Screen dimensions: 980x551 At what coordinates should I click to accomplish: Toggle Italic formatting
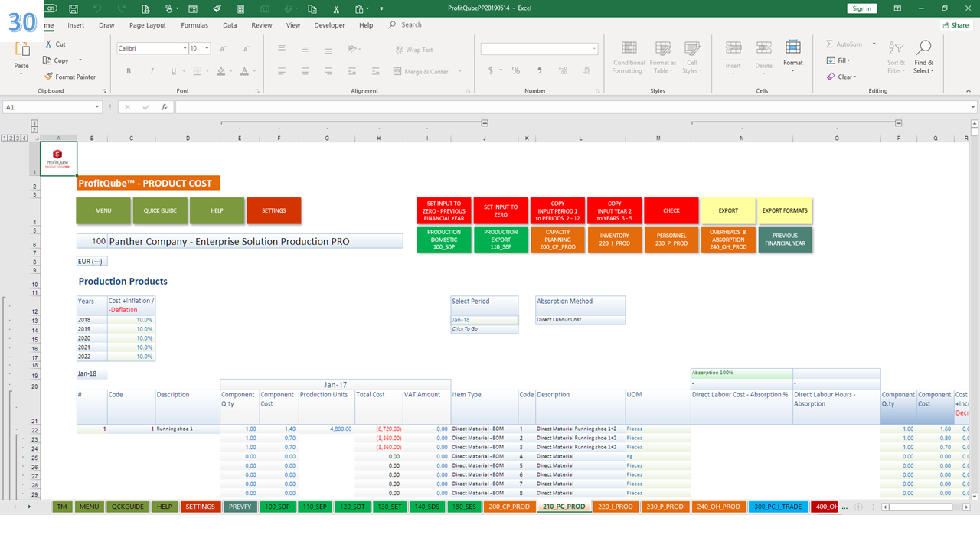click(150, 71)
